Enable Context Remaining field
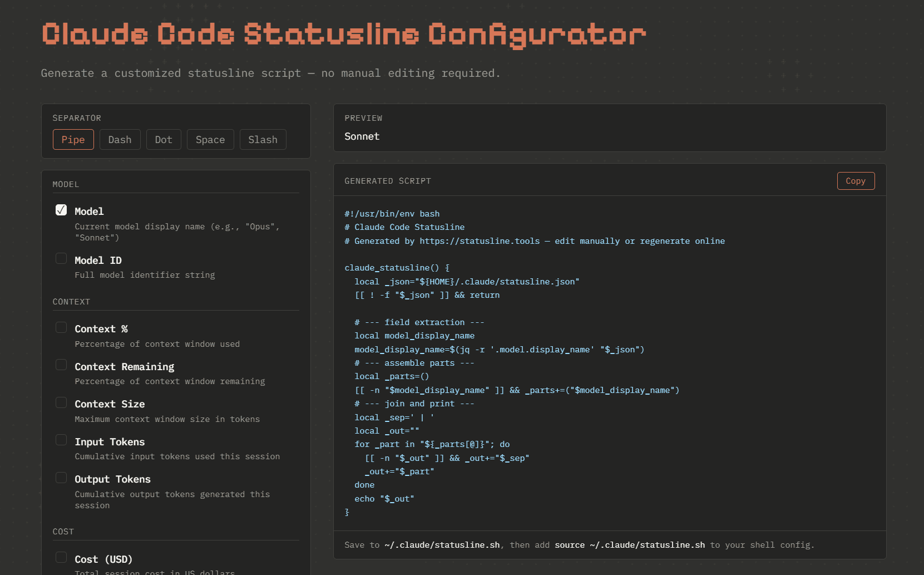 click(61, 365)
